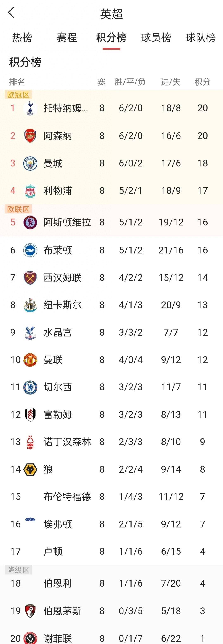Viewport: 223px width, 644px height.
Task: Select the Arsenal team badge
Action: coord(30,136)
